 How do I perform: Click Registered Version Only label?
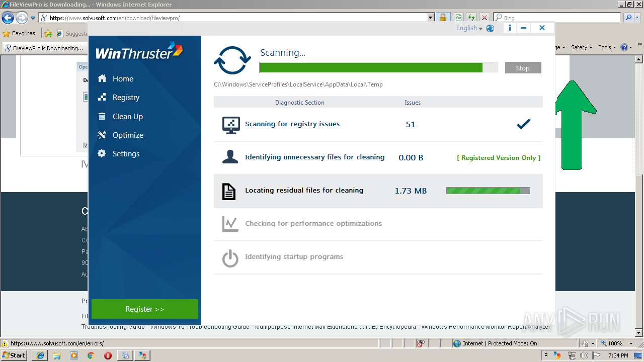click(499, 157)
